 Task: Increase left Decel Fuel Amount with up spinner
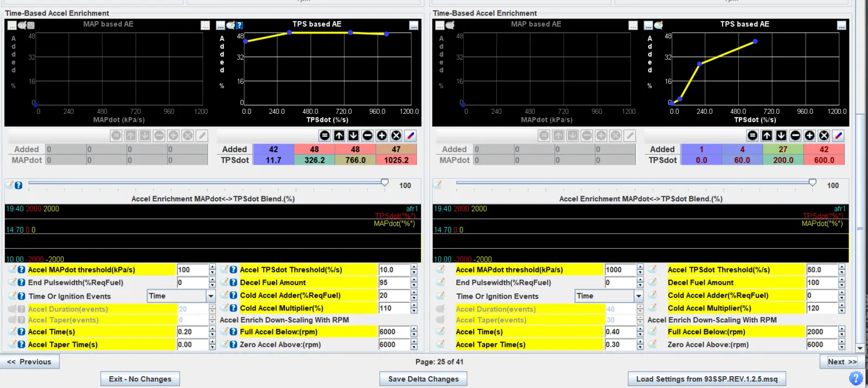(414, 280)
